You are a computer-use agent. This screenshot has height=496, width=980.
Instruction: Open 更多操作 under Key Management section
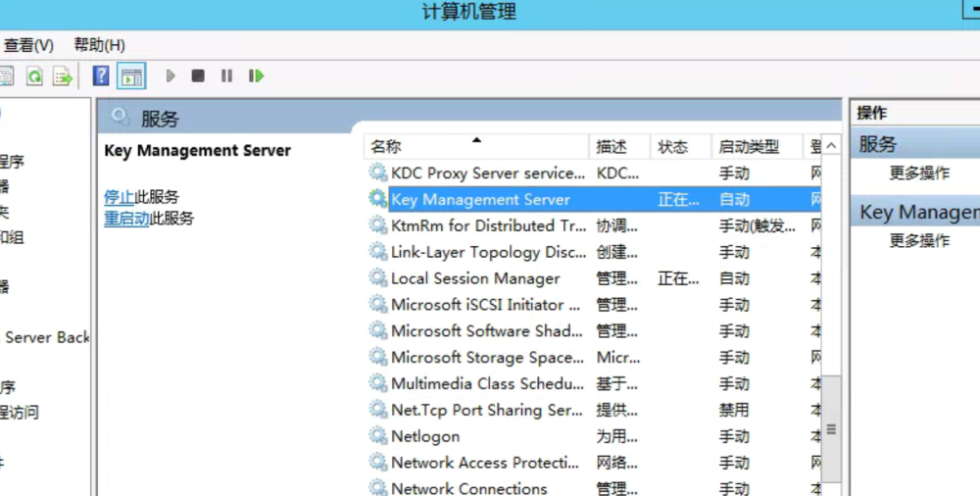919,240
